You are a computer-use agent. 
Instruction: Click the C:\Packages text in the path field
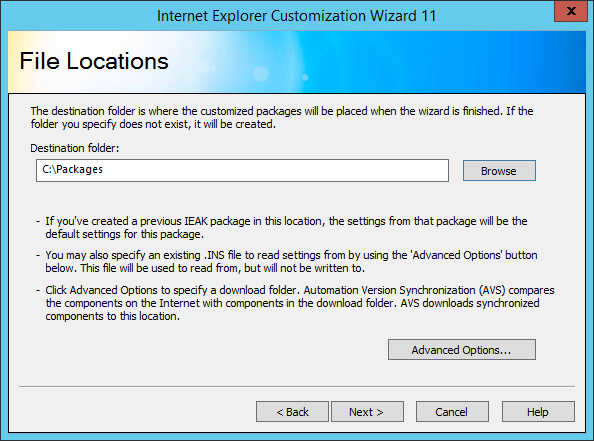pos(72,169)
